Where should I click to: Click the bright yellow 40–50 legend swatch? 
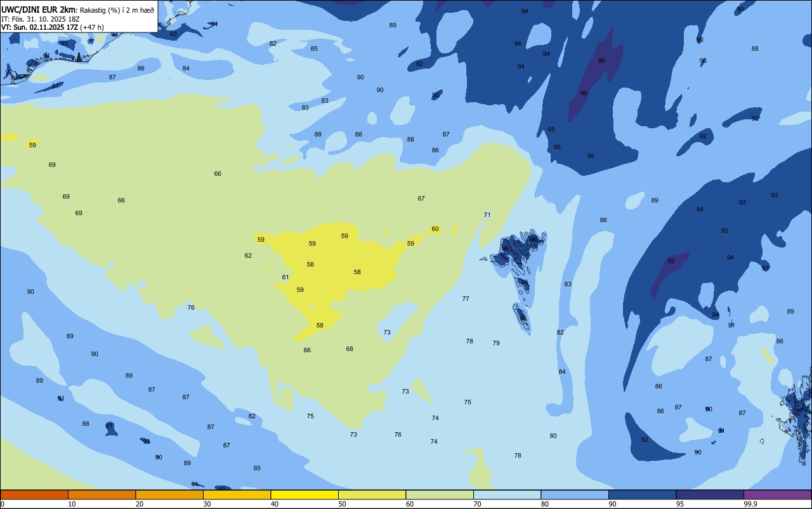[304, 494]
